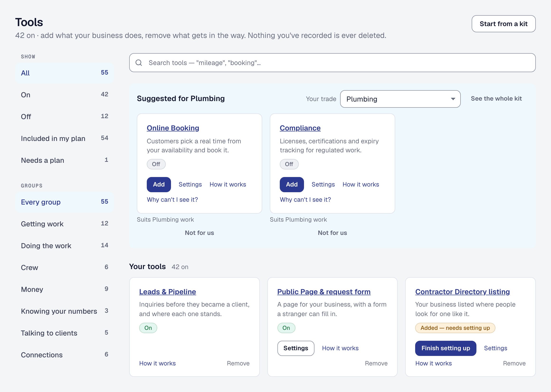Open Contractor Directory listing link
The height and width of the screenshot is (392, 551).
click(462, 292)
